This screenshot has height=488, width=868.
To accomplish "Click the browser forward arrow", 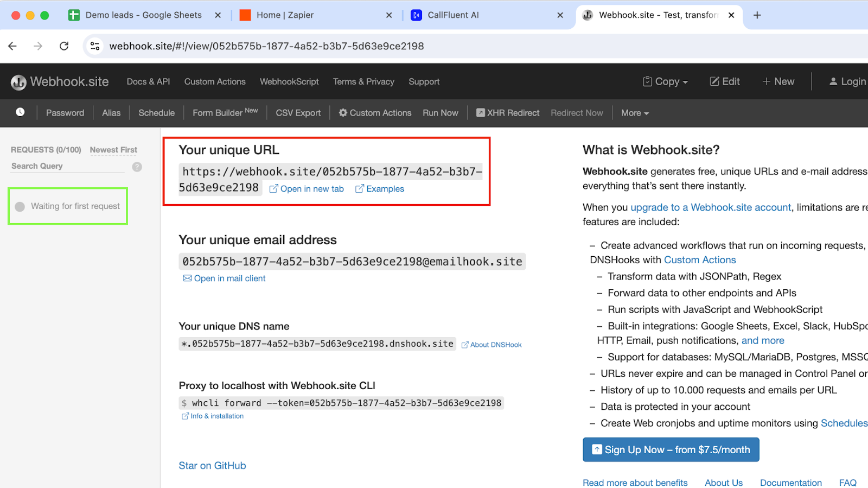I will point(38,46).
